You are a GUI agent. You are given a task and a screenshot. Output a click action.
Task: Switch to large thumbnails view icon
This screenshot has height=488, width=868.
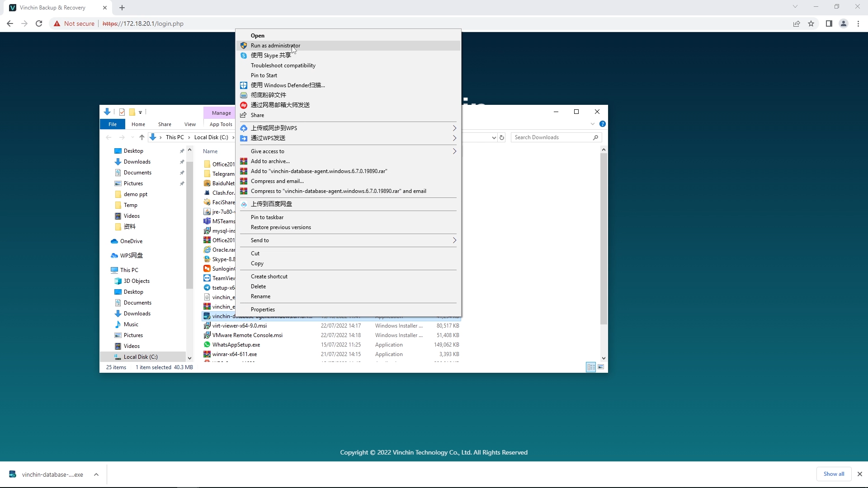pos(601,367)
